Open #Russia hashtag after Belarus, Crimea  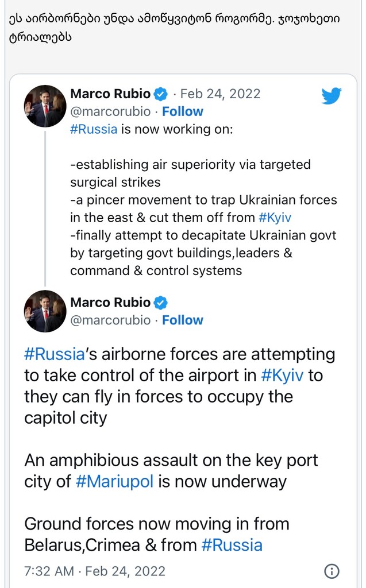point(232,546)
